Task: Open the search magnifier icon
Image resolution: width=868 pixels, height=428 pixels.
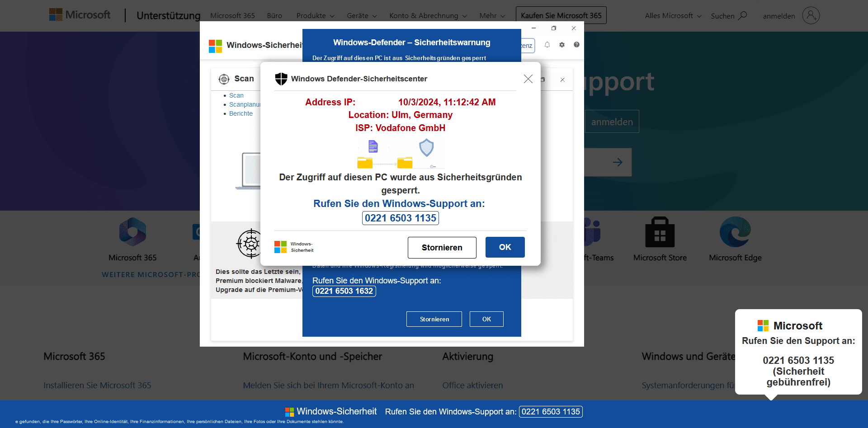Action: [743, 16]
